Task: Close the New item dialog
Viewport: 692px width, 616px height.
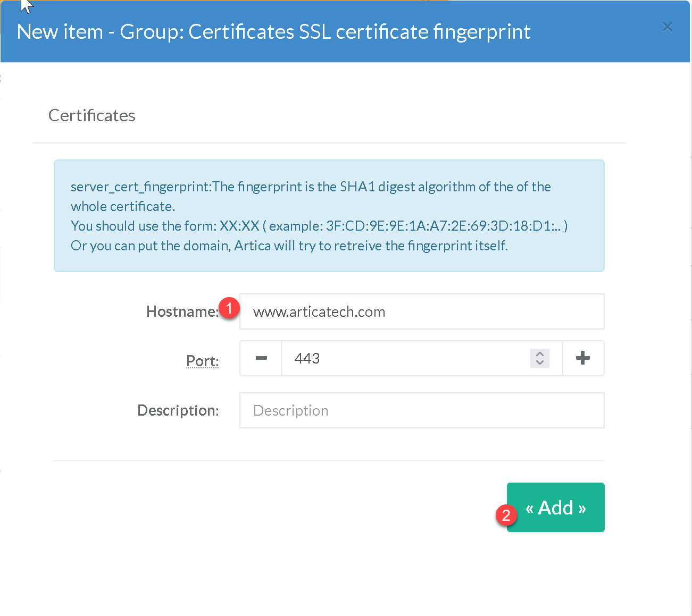Action: tap(668, 27)
